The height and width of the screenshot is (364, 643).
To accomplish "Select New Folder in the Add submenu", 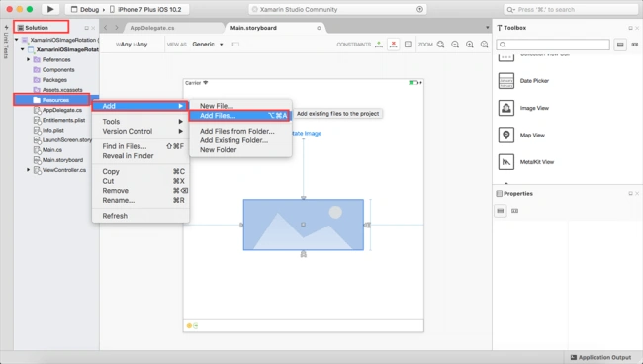I will point(219,150).
